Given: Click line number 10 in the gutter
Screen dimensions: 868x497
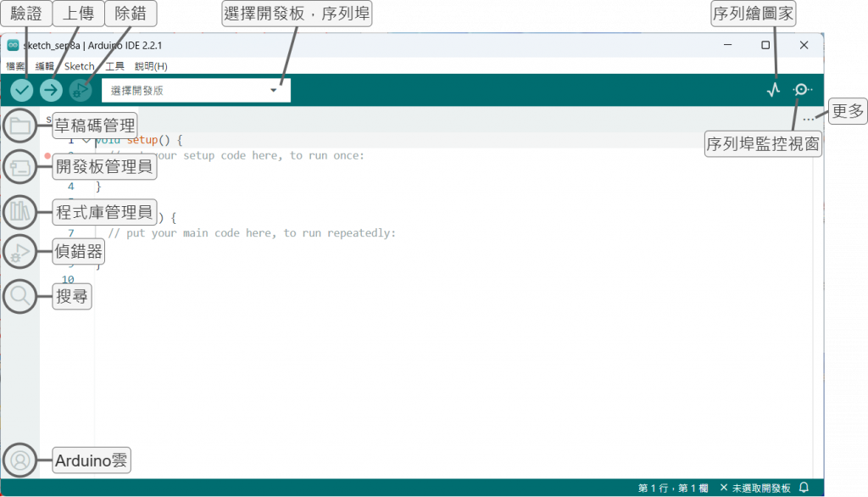Looking at the screenshot, I should click(68, 279).
